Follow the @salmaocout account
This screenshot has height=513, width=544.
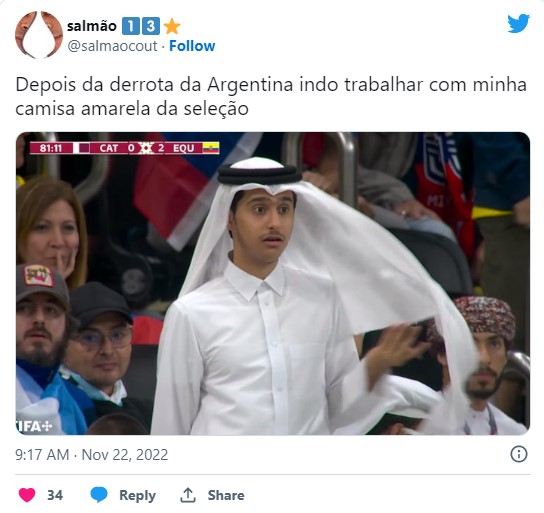192,46
